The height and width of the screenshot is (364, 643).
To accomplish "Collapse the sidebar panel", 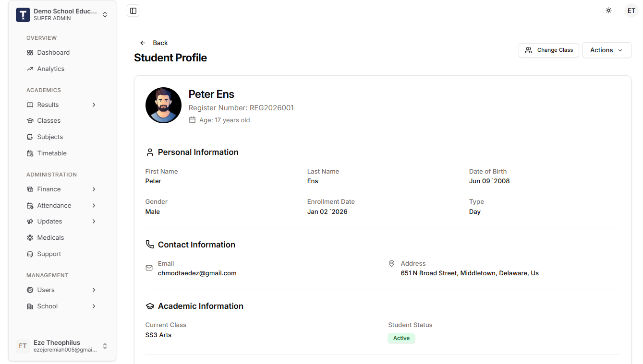I will tap(133, 11).
